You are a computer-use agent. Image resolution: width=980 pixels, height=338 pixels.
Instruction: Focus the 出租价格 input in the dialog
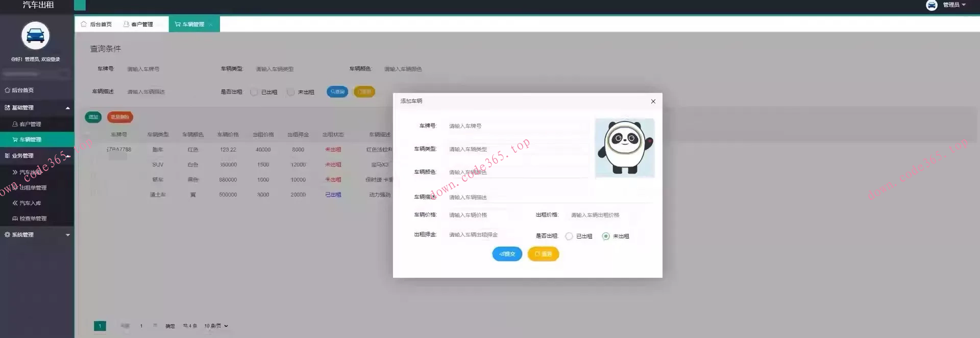tap(610, 215)
